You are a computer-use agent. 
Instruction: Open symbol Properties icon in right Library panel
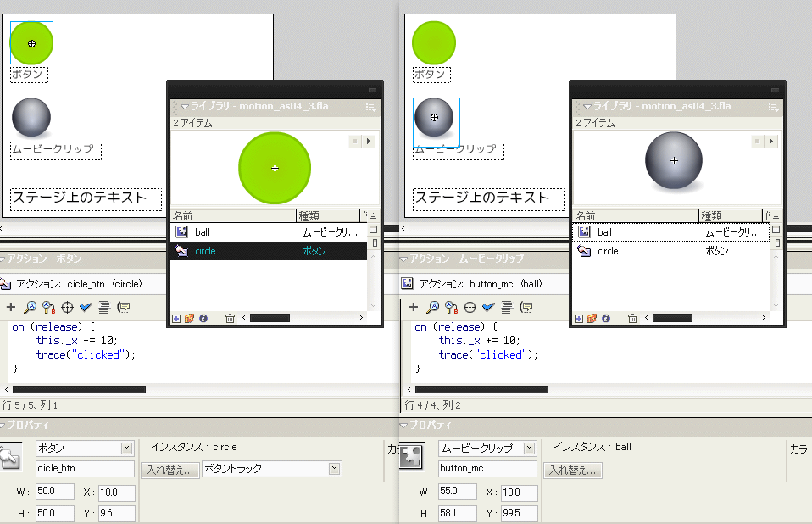point(605,317)
